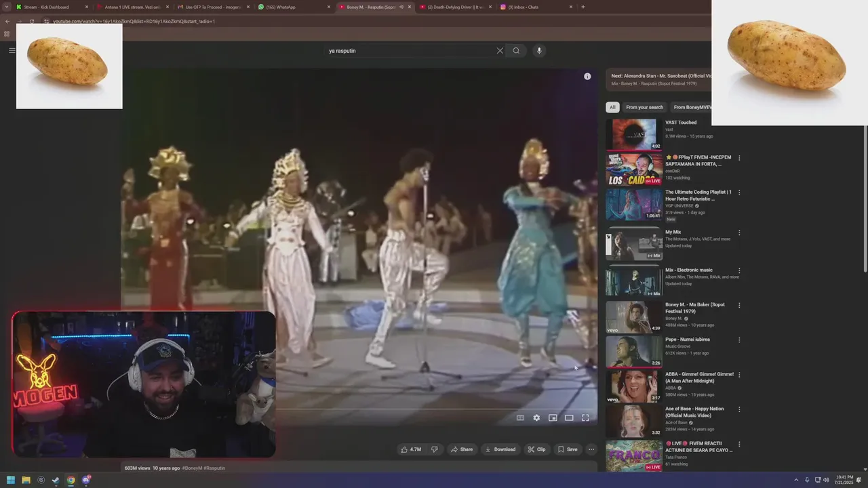Open options menu for Ultimate Coding Playlist
Viewport: 868px width, 488px height.
click(x=739, y=192)
